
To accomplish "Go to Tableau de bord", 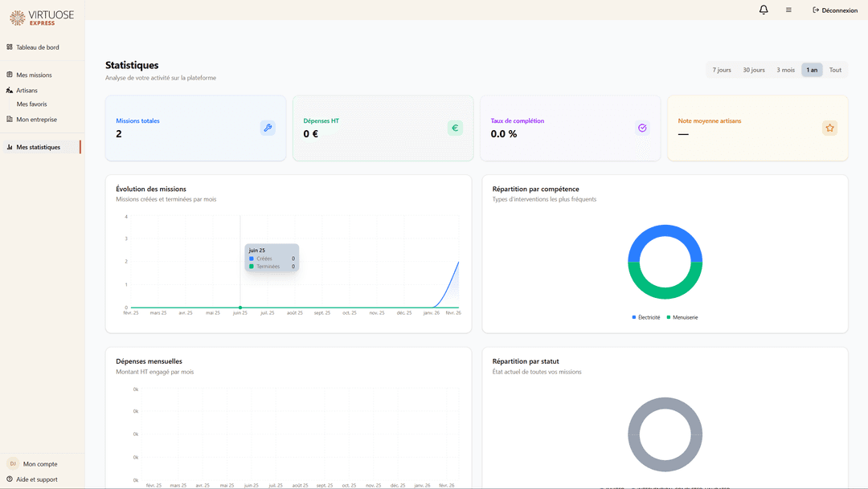I will 37,47.
